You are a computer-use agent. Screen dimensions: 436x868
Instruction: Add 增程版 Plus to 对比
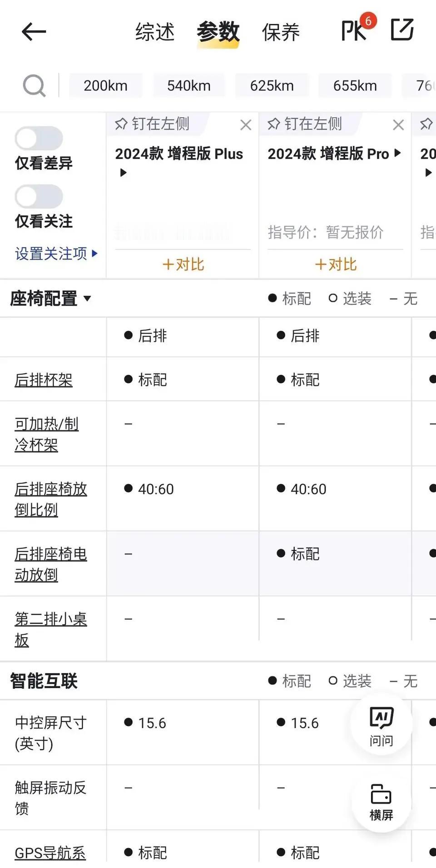(183, 264)
